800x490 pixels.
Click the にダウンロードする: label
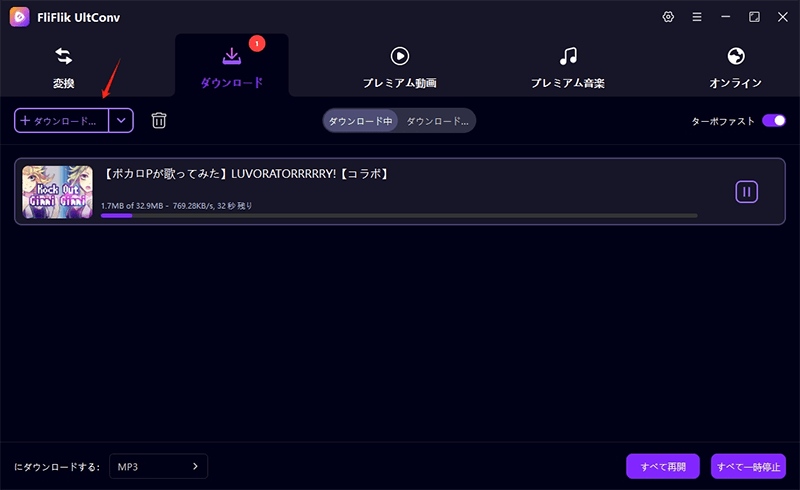coord(57,467)
